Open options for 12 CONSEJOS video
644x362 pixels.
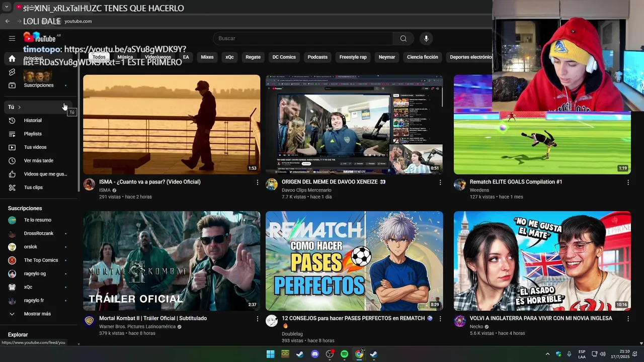click(x=440, y=319)
